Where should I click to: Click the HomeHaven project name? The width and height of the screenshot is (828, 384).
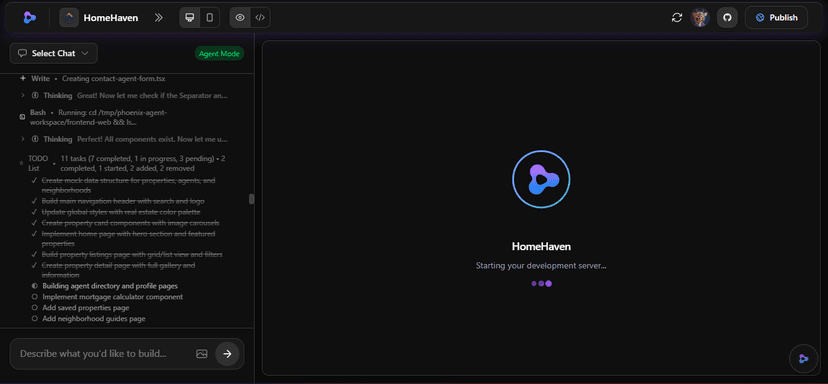111,17
